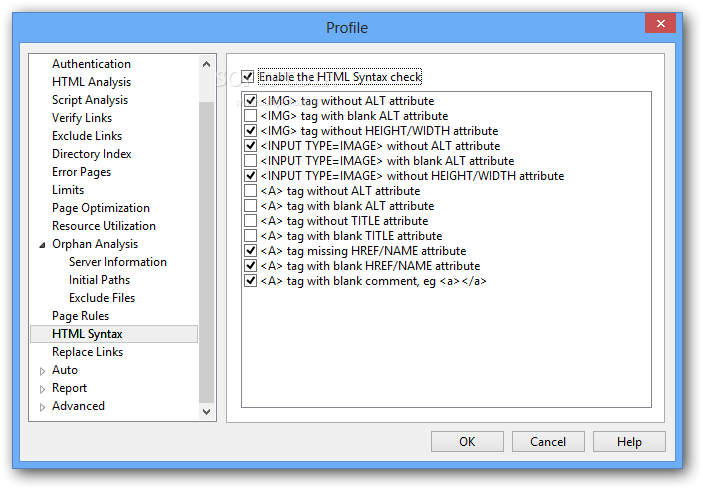Open Resource Utilization settings
This screenshot has height=489, width=703.
click(104, 226)
